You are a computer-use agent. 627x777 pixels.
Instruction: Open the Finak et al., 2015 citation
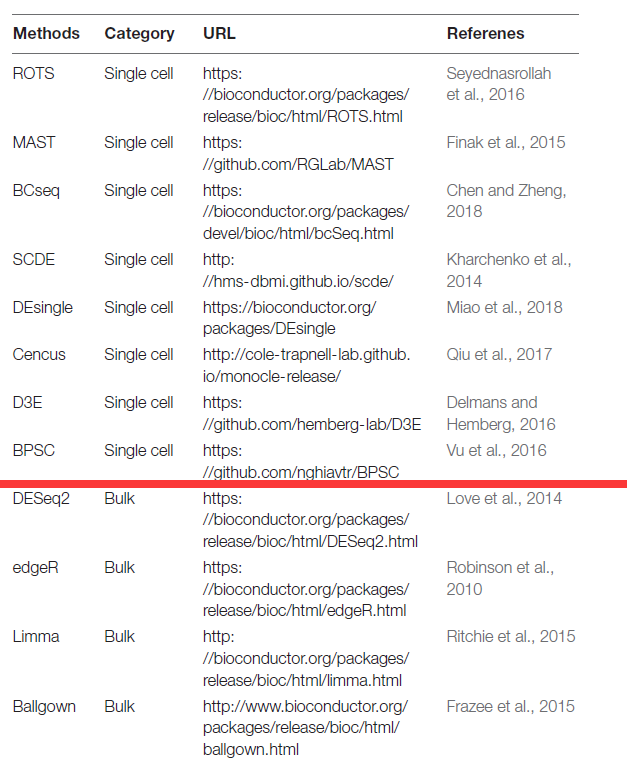pyautogui.click(x=505, y=142)
